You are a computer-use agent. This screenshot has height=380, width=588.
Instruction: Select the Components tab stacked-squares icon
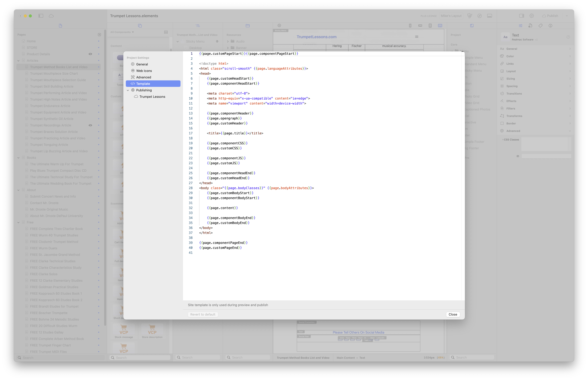[140, 26]
